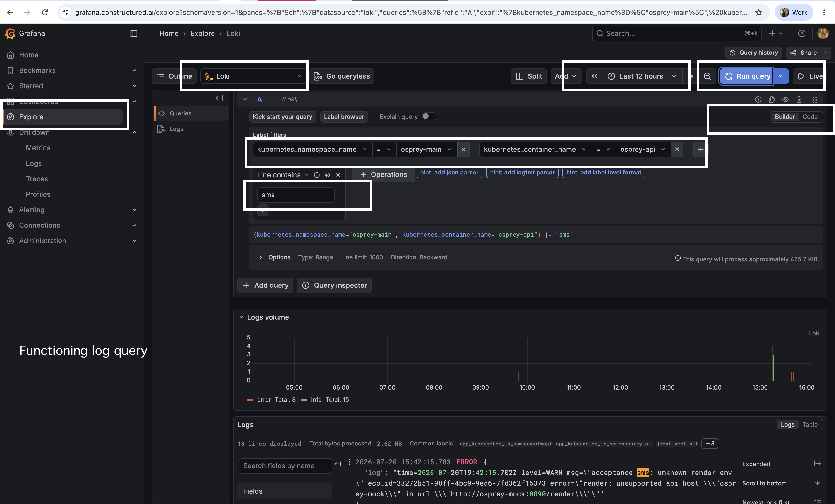Open log line menu with three dots
The height and width of the screenshot is (504, 835).
[349, 462]
